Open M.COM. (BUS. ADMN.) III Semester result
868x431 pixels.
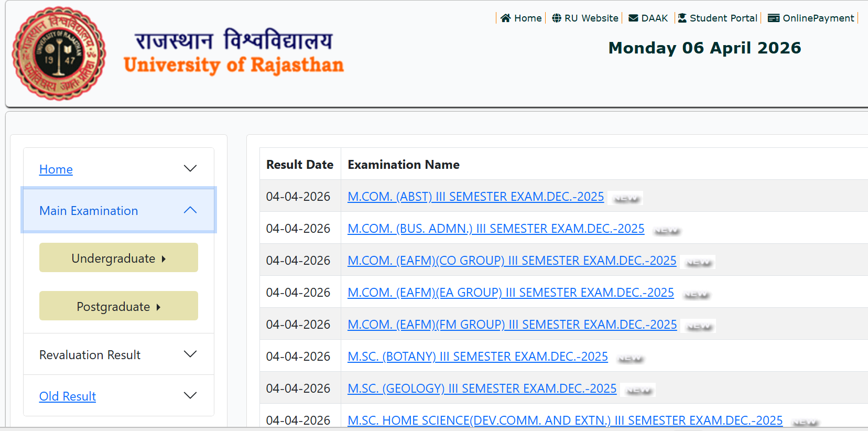coord(496,229)
